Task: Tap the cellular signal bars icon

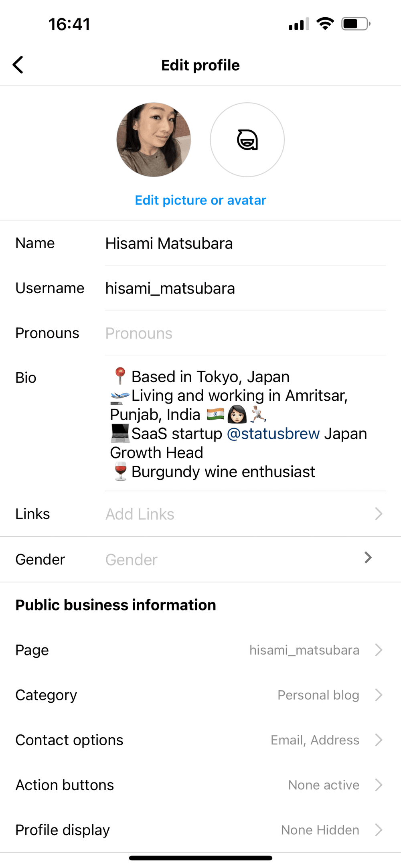Action: [298, 24]
